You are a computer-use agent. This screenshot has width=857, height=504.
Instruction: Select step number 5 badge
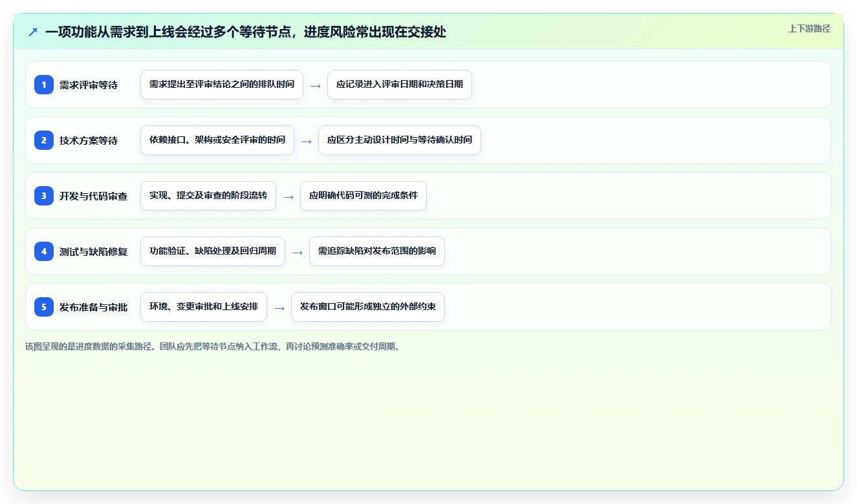(x=44, y=307)
